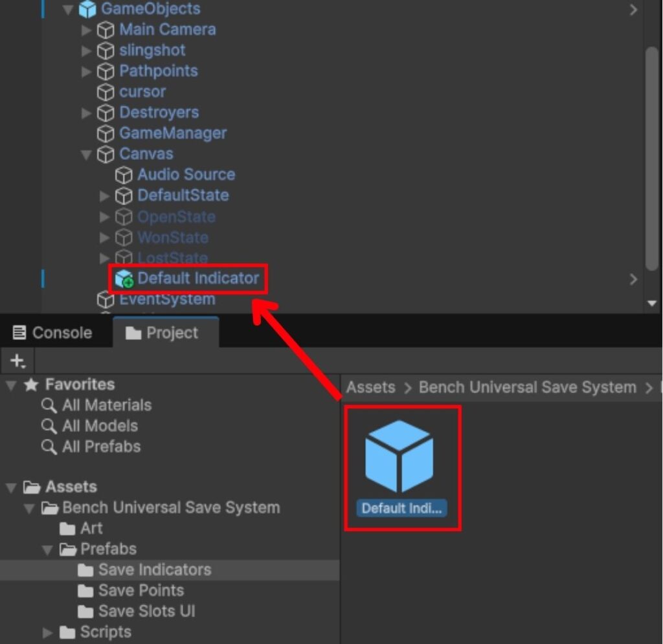Viewport: 663px width, 644px height.
Task: Click the OpenState disabled object icon
Action: pos(124,217)
